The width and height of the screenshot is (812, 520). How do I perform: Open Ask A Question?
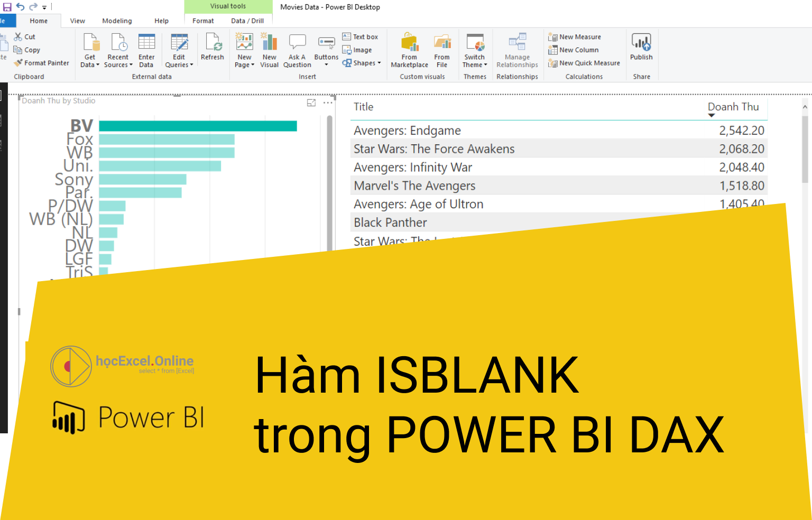(x=297, y=51)
